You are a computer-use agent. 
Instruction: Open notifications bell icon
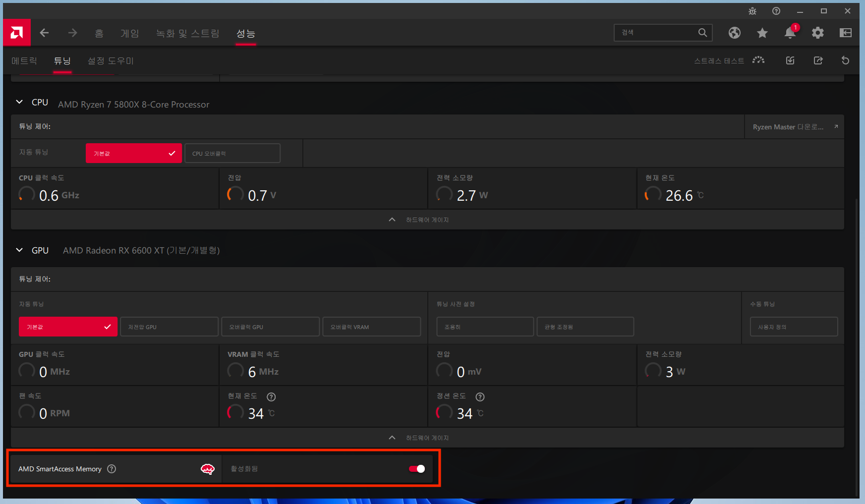[x=790, y=33]
